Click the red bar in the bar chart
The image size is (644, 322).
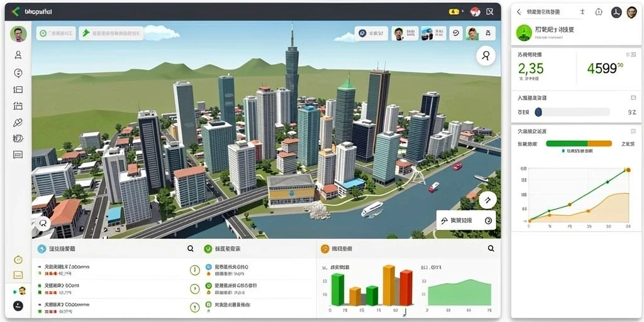pos(406,288)
